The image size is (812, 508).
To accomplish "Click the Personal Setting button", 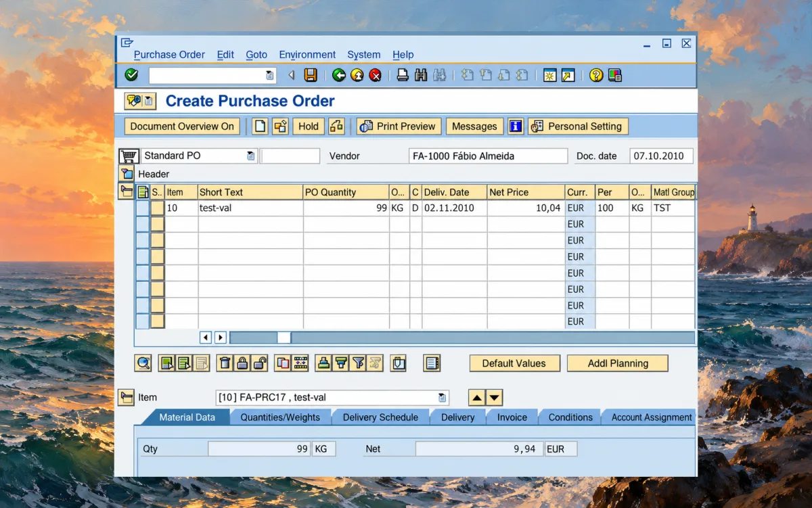I will tap(578, 126).
